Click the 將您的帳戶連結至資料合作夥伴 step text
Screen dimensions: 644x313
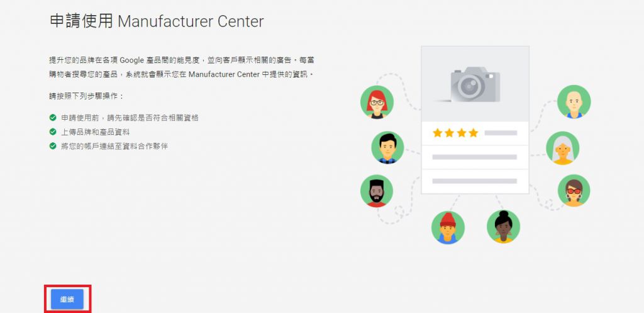(x=114, y=146)
